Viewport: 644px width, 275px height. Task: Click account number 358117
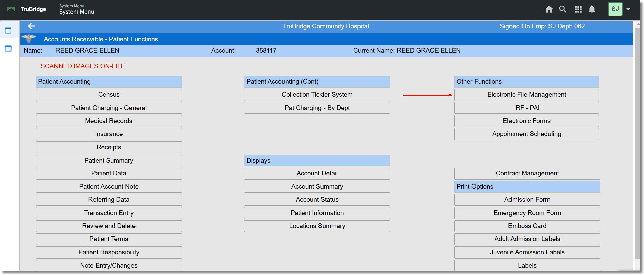(266, 51)
